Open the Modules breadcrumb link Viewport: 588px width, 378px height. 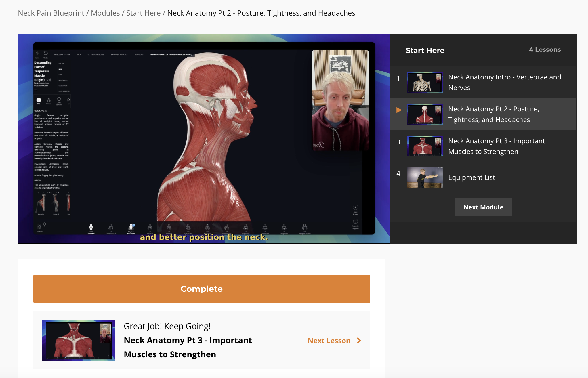coord(105,13)
